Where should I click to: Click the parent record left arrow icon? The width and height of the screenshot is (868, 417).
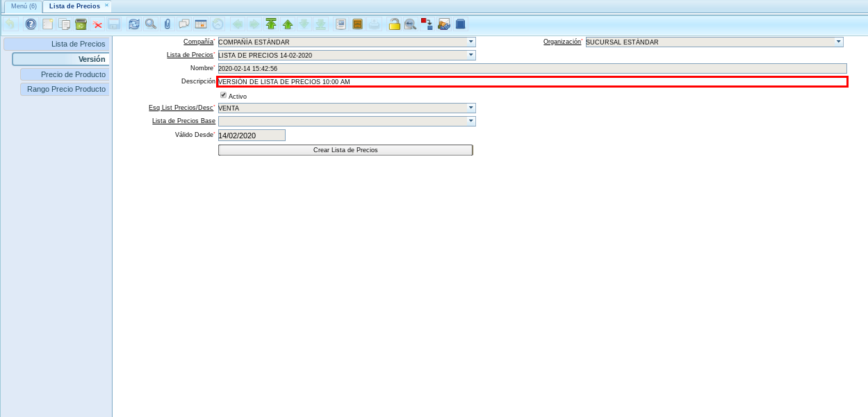238,24
